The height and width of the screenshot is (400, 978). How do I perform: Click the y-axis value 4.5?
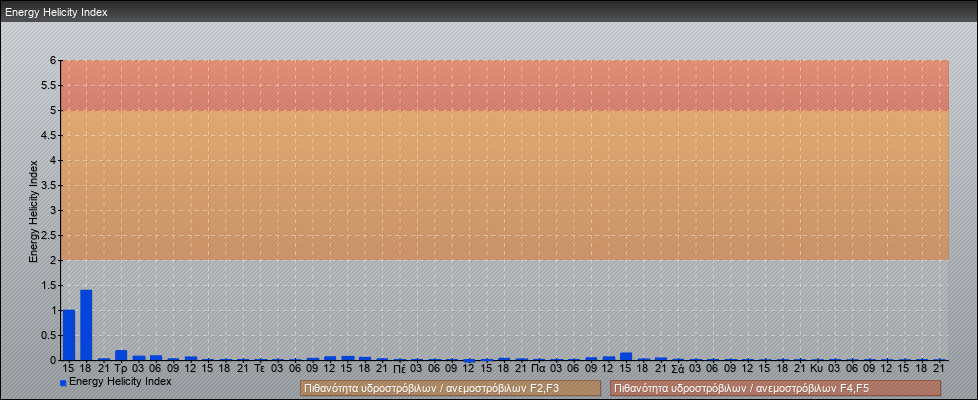point(49,135)
